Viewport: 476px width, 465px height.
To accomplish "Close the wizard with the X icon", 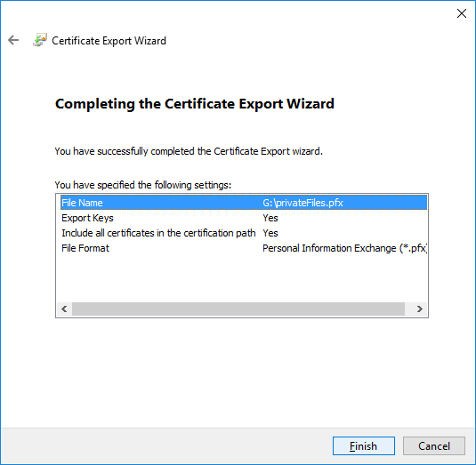I will coord(462,13).
